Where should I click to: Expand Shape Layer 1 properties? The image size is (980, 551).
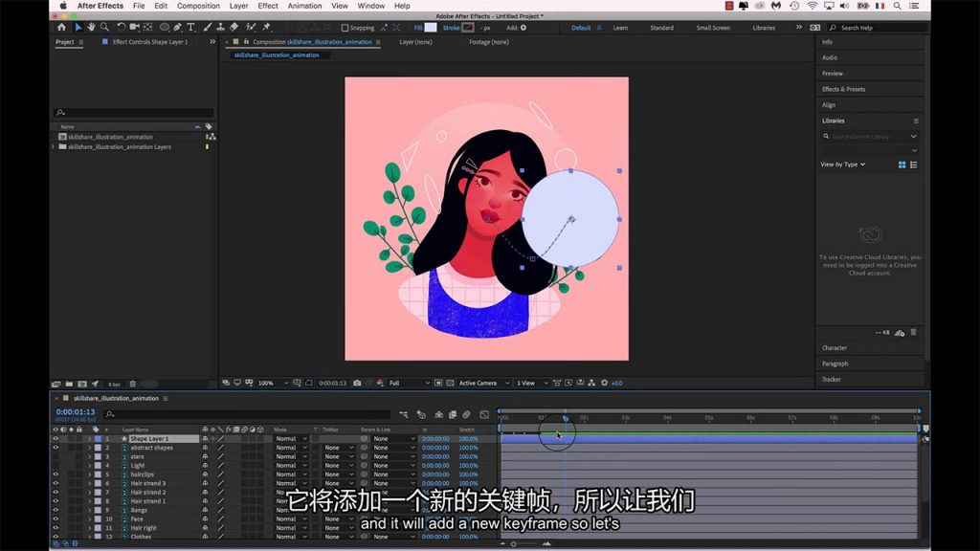[89, 438]
